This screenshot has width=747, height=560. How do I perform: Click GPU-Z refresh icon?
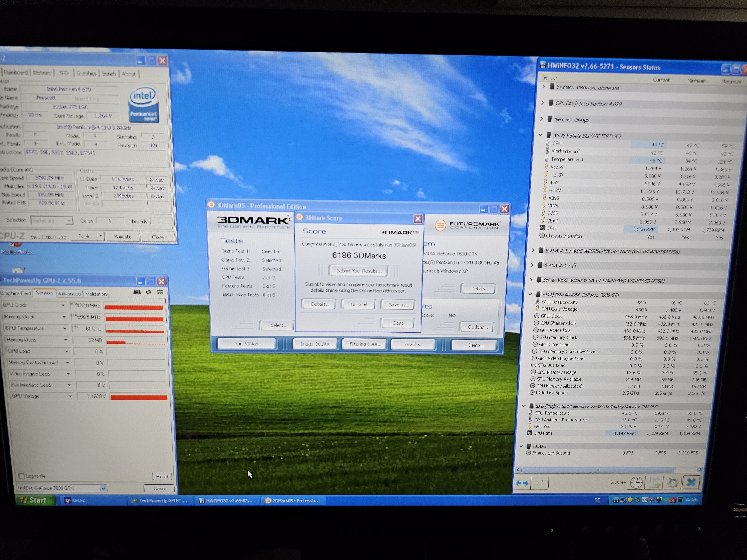149,292
